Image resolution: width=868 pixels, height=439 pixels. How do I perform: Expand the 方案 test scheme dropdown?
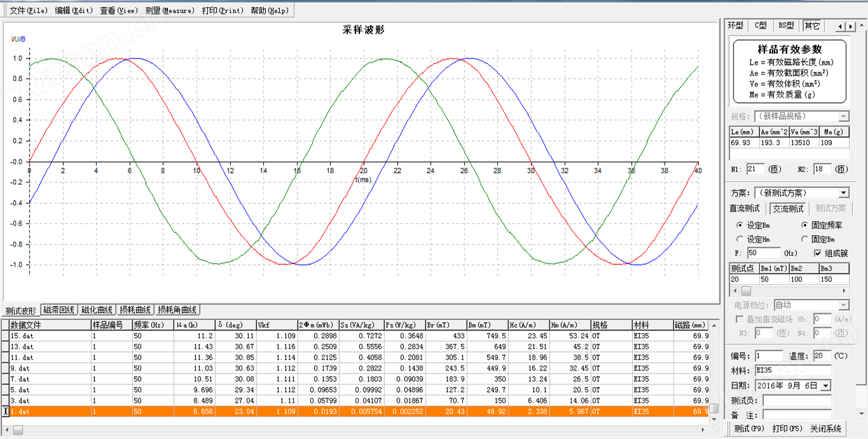coord(843,192)
